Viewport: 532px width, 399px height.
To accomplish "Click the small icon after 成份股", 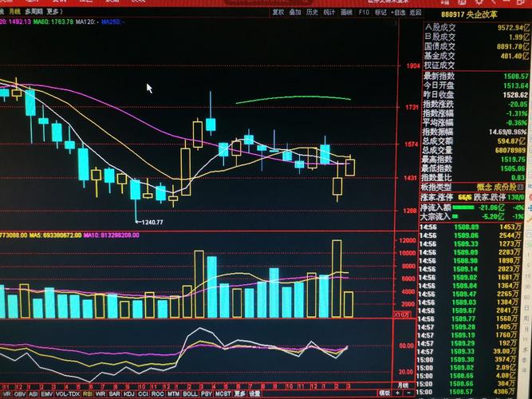I will click(521, 187).
